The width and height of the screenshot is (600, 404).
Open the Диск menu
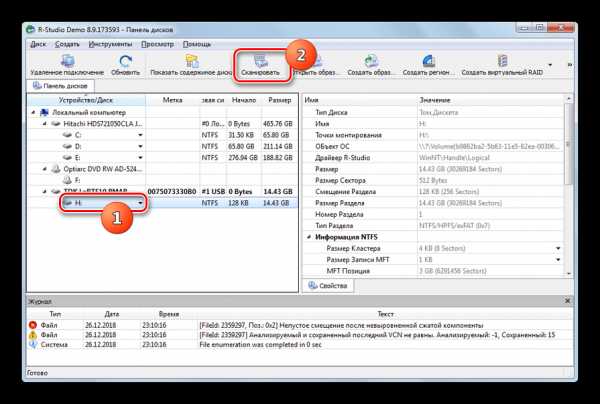coord(38,44)
